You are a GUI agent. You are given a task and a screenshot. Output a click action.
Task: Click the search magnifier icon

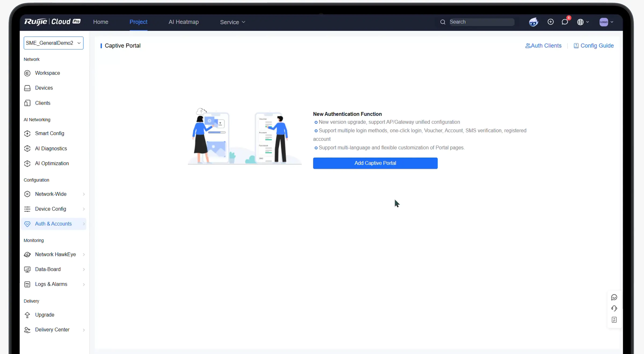pos(443,22)
